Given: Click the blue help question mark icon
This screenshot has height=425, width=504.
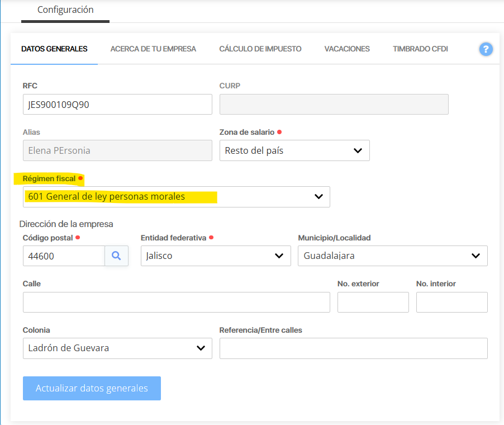Looking at the screenshot, I should (486, 49).
